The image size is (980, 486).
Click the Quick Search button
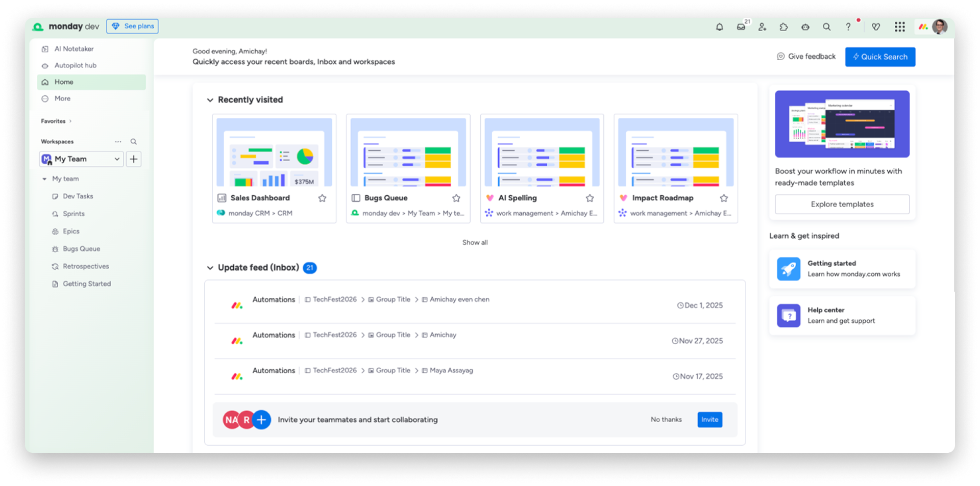coord(880,57)
